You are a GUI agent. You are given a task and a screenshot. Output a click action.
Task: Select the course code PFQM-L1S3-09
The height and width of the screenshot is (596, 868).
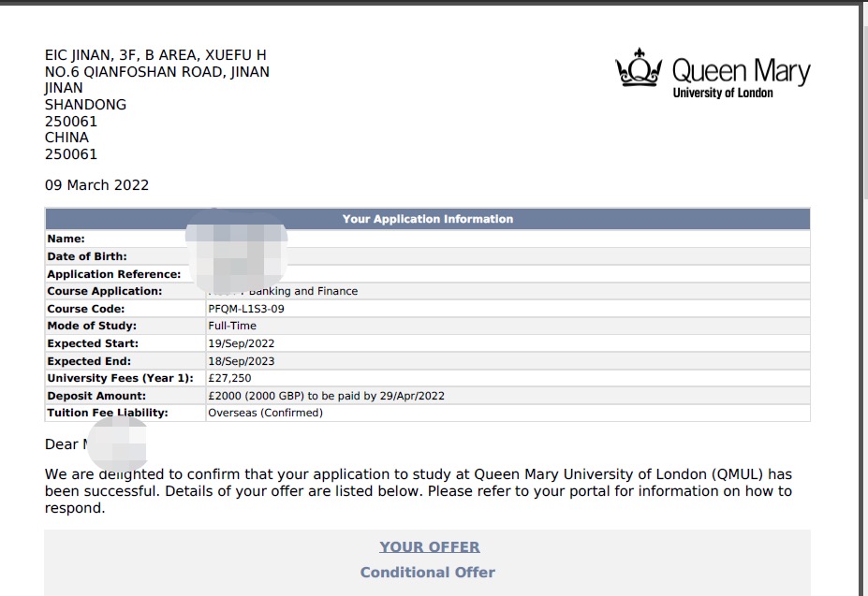(245, 309)
